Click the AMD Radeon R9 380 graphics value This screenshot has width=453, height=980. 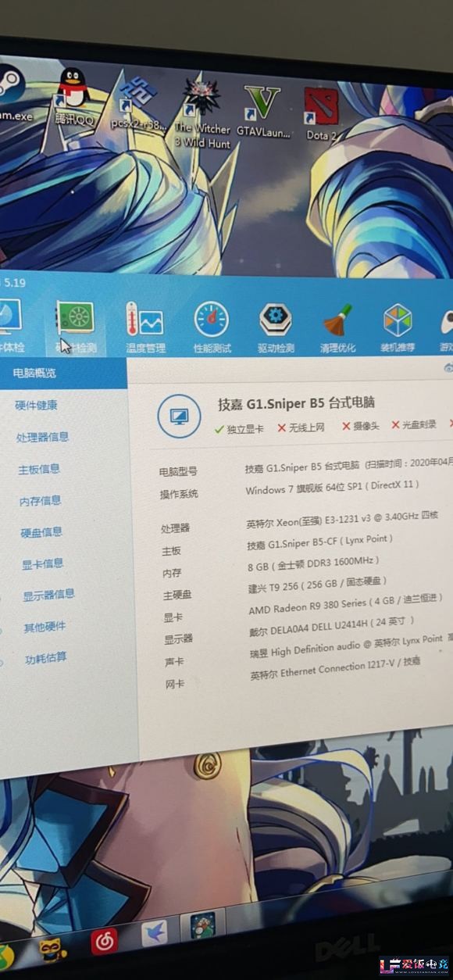click(346, 603)
